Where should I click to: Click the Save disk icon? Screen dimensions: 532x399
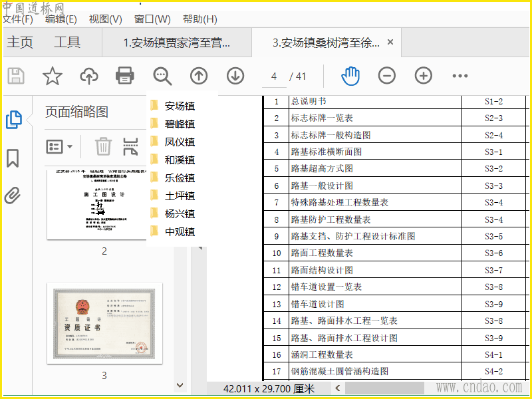[16, 76]
